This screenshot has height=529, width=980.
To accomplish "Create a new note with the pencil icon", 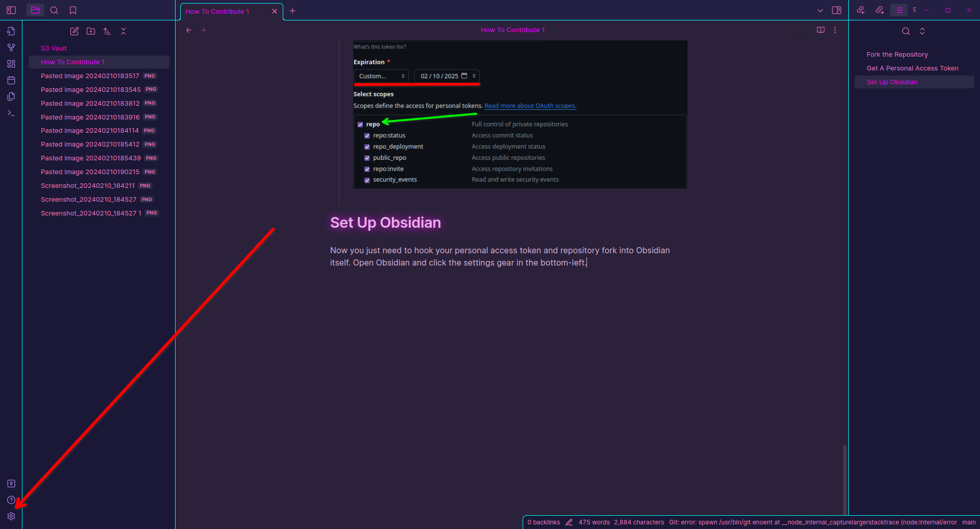I will [x=75, y=31].
